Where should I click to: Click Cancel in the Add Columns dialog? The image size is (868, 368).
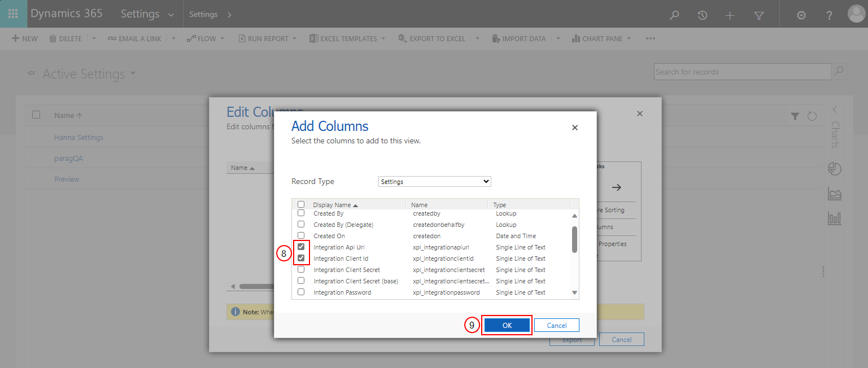(556, 325)
